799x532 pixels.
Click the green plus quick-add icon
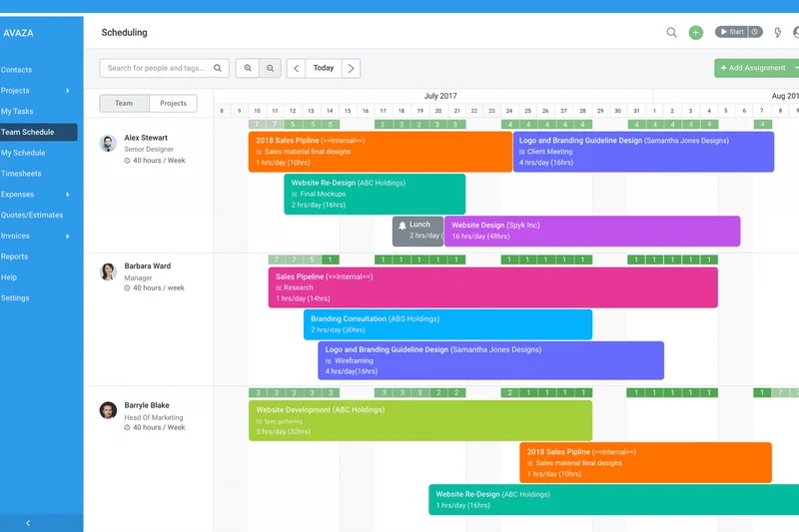click(x=696, y=33)
